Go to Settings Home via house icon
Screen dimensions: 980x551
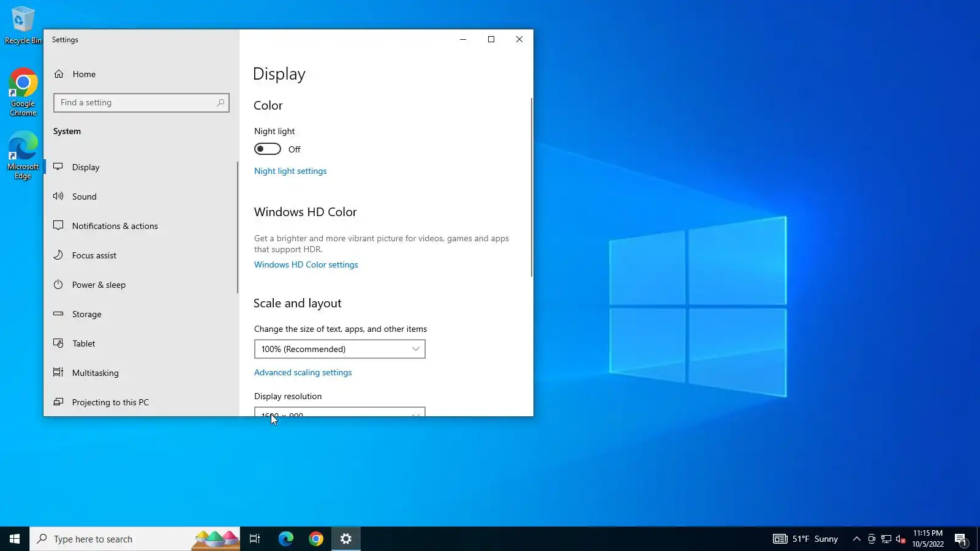coord(59,74)
